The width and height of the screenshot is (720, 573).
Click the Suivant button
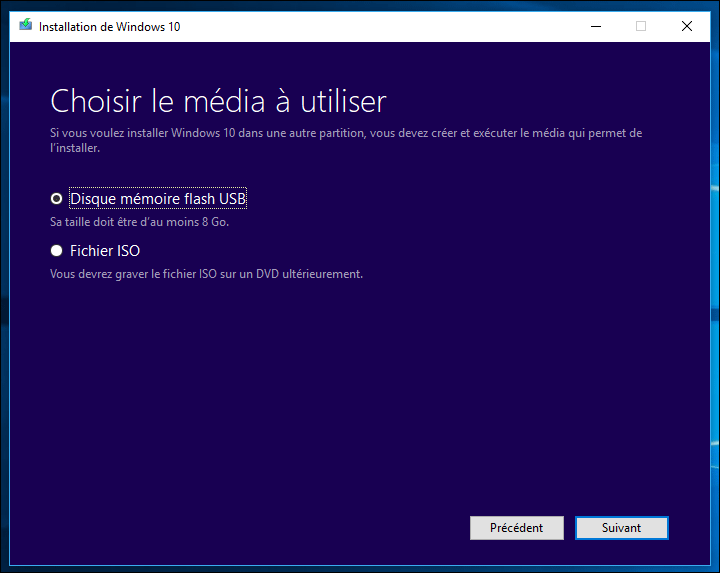[622, 528]
